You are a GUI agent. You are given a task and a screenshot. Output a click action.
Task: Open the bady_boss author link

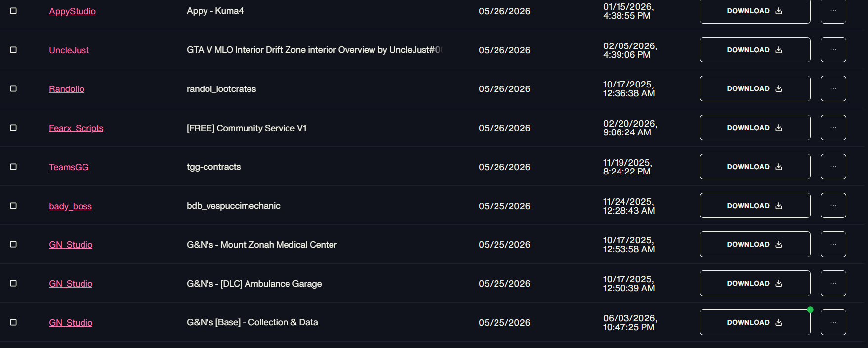click(70, 206)
